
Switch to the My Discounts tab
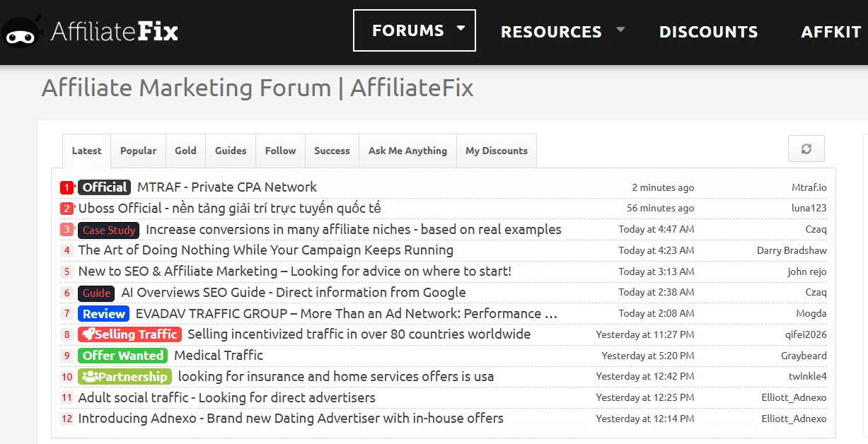point(497,151)
